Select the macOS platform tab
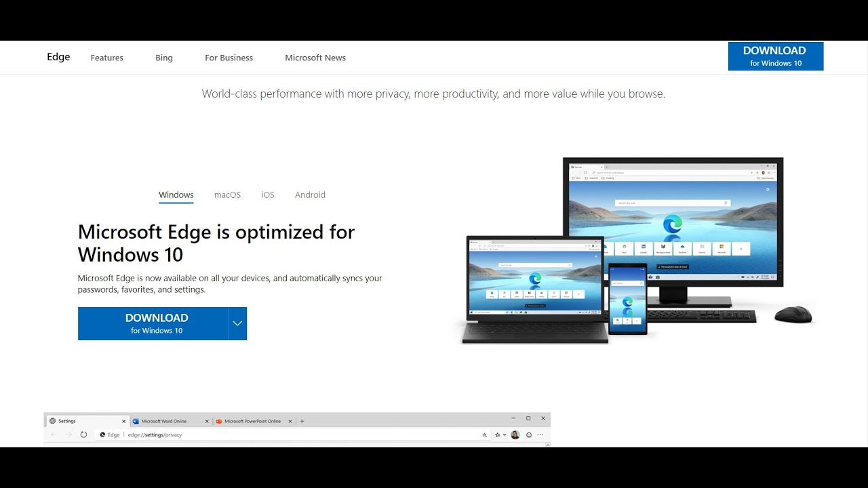This screenshot has height=488, width=868. click(x=227, y=195)
